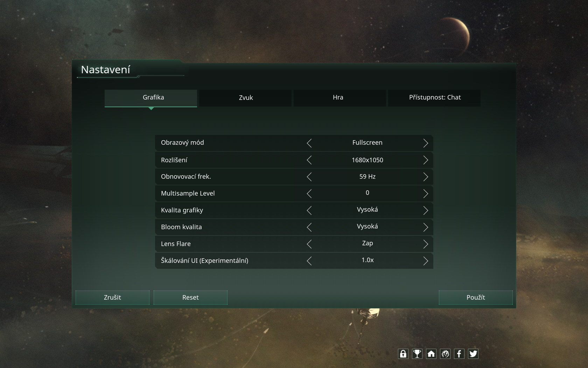Change Bloom kvalita with left arrow

pos(309,227)
